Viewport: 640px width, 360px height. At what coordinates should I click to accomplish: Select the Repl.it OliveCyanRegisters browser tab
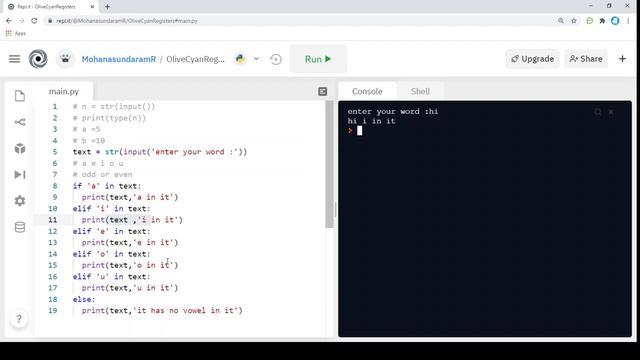51,7
